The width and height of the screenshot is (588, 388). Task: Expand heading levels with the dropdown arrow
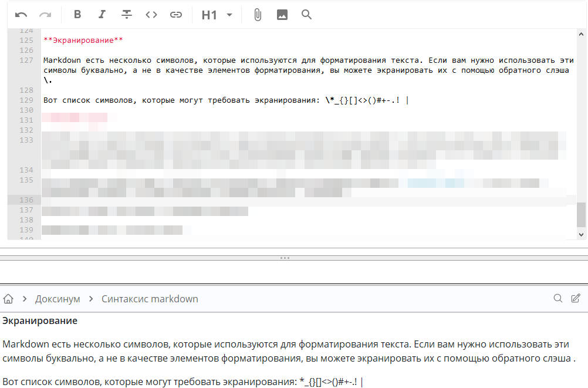tap(229, 15)
